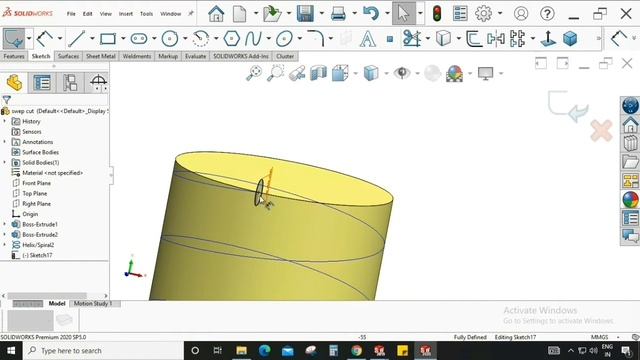Open the Tools menu

[x=146, y=14]
